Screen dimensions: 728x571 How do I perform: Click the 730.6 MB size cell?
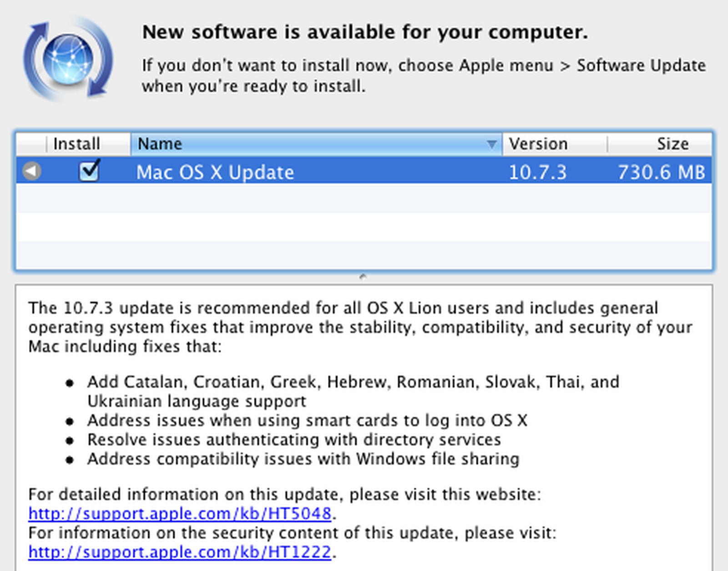point(661,172)
